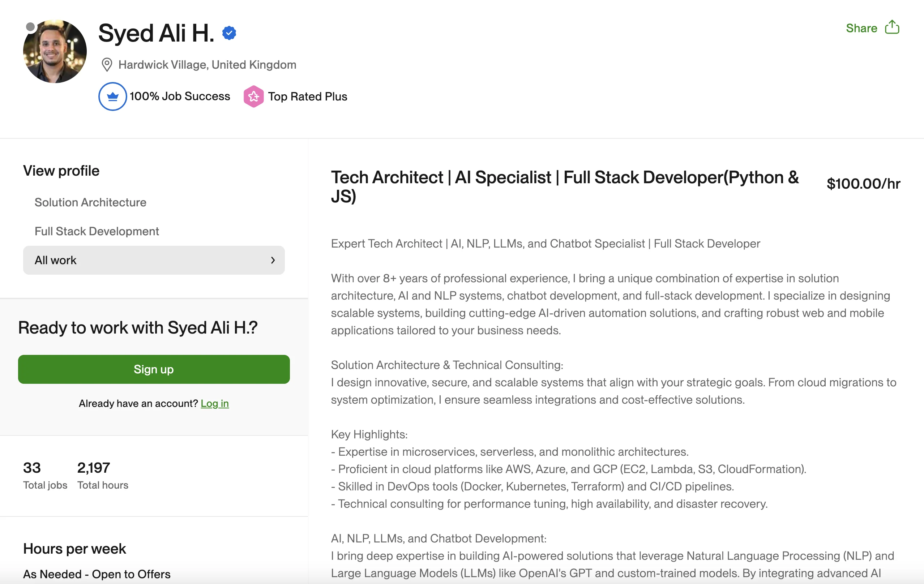Click the Share link text
This screenshot has width=924, height=584.
(x=861, y=28)
